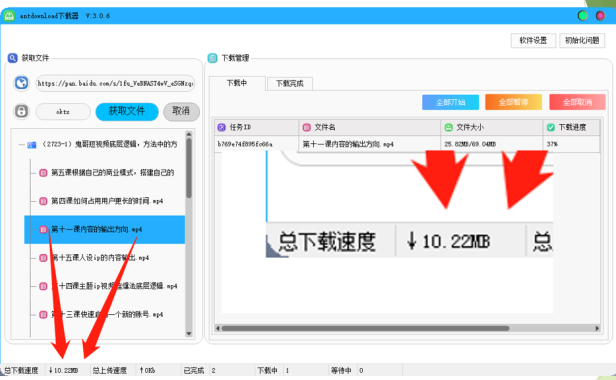Click the green circle window button
The image size is (616, 380).
pyautogui.click(x=583, y=16)
